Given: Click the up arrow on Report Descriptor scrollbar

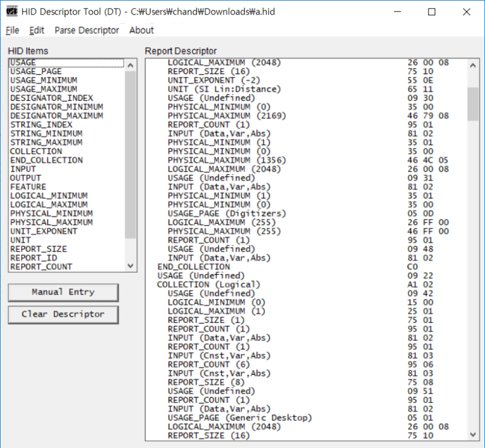Looking at the screenshot, I should point(473,65).
